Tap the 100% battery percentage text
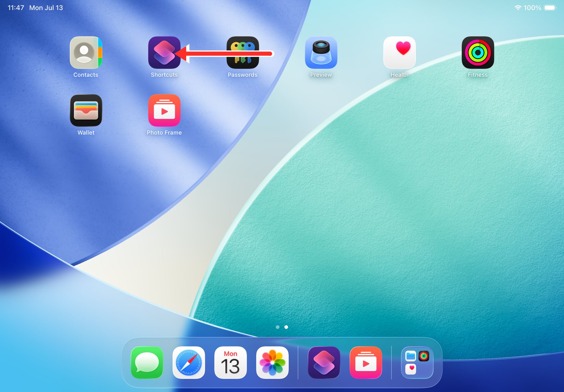The height and width of the screenshot is (392, 564). pos(532,8)
